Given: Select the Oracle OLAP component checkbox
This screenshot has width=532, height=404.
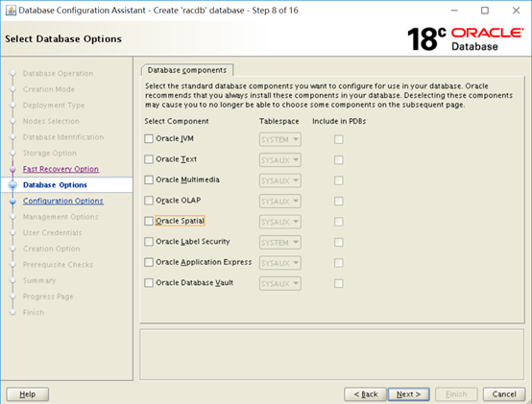Looking at the screenshot, I should coord(149,201).
